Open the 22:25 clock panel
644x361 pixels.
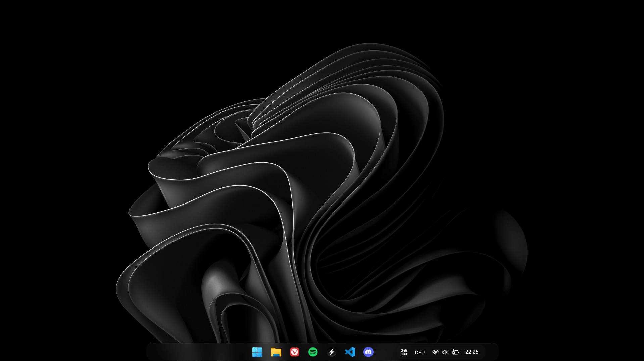tap(472, 352)
